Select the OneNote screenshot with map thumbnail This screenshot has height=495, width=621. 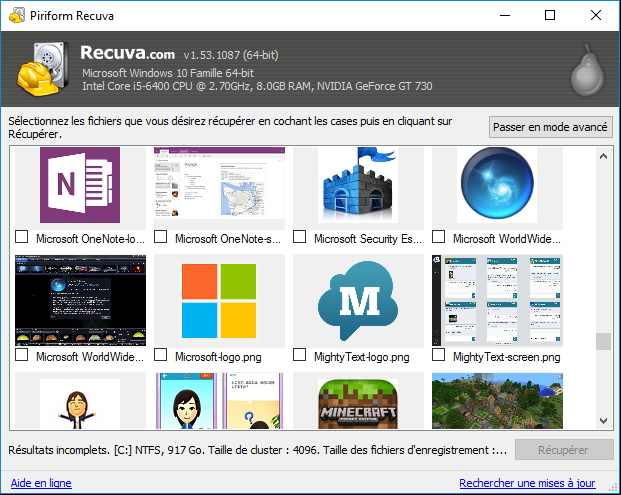pyautogui.click(x=219, y=183)
